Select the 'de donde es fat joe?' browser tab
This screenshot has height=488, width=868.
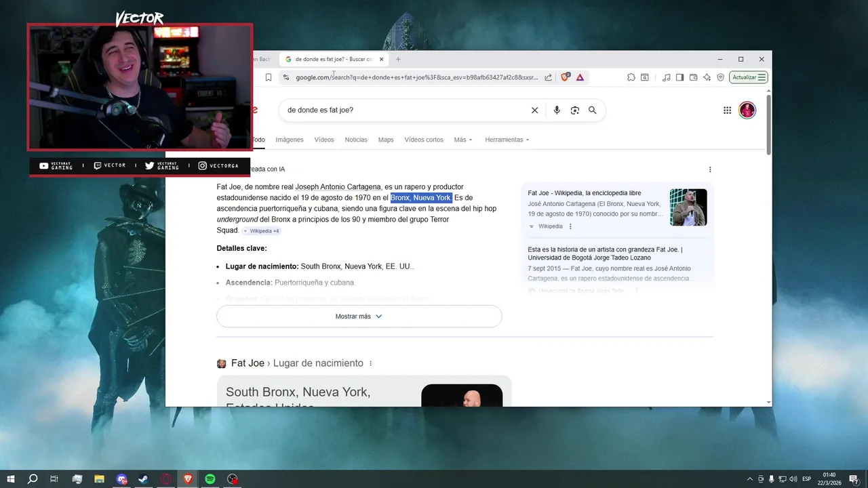[332, 59]
